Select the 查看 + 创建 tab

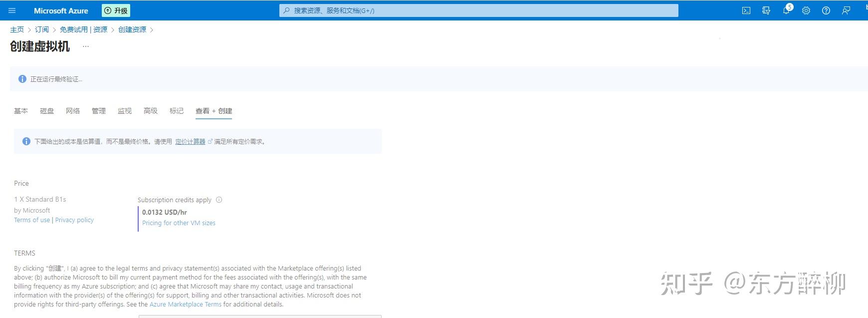[x=214, y=111]
